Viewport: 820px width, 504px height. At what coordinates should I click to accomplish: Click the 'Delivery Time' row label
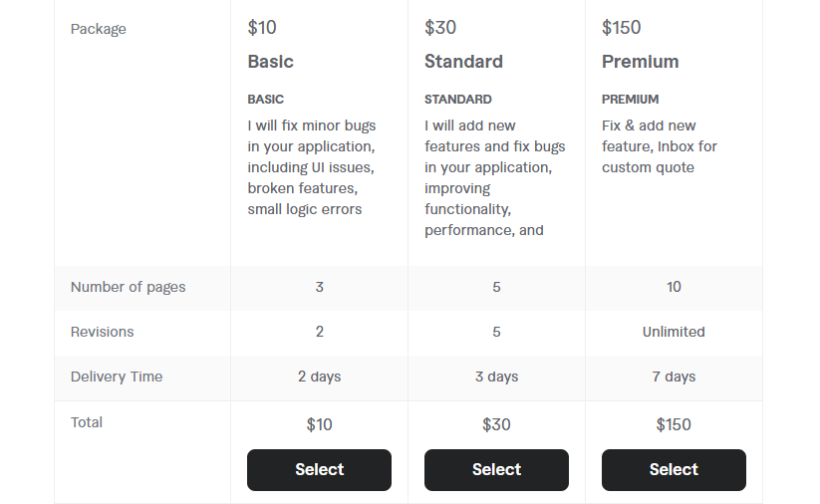pyautogui.click(x=117, y=377)
